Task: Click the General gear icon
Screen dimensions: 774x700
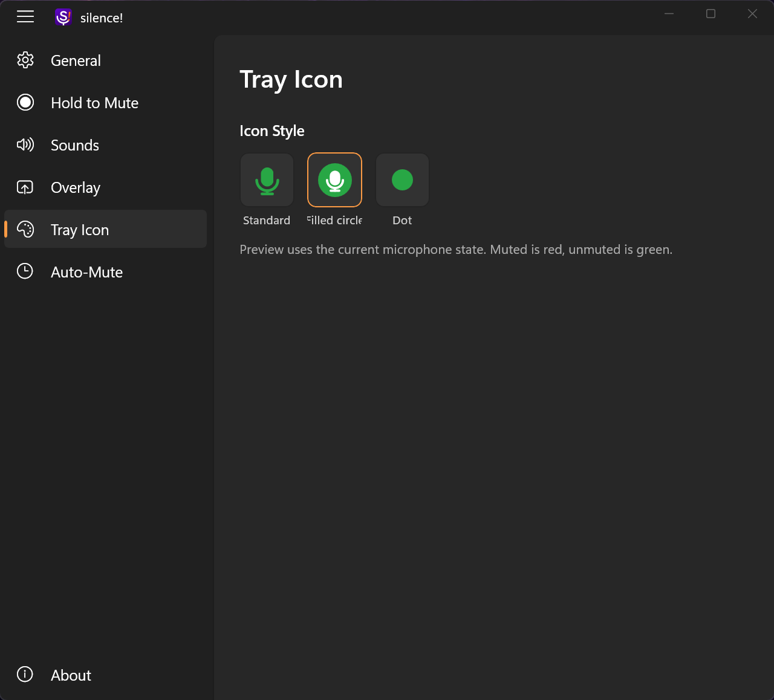Action: coord(25,60)
